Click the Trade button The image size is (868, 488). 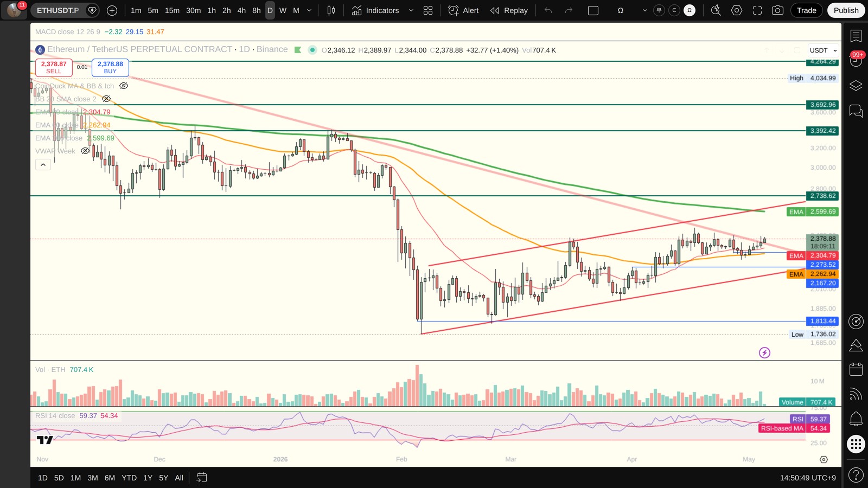[807, 10]
